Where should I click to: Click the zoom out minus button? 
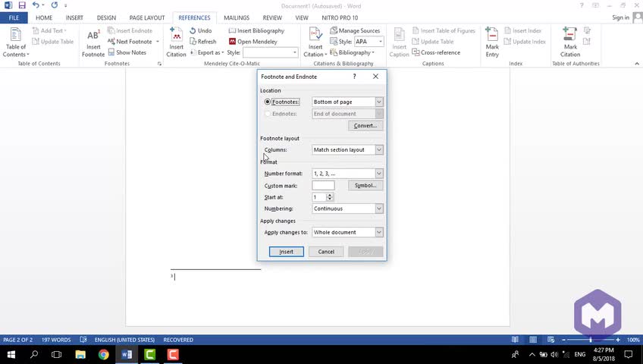pyautogui.click(x=563, y=340)
